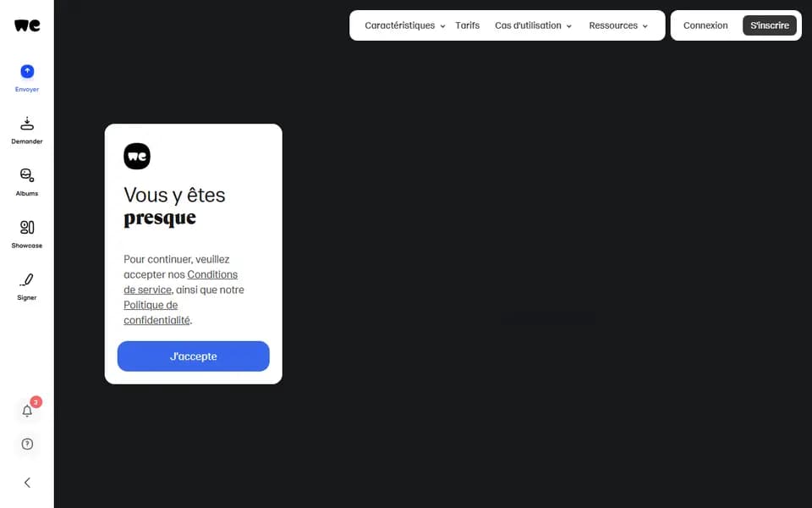Click the WeTransfer logo on the consent card
The image size is (812, 508).
tap(137, 156)
